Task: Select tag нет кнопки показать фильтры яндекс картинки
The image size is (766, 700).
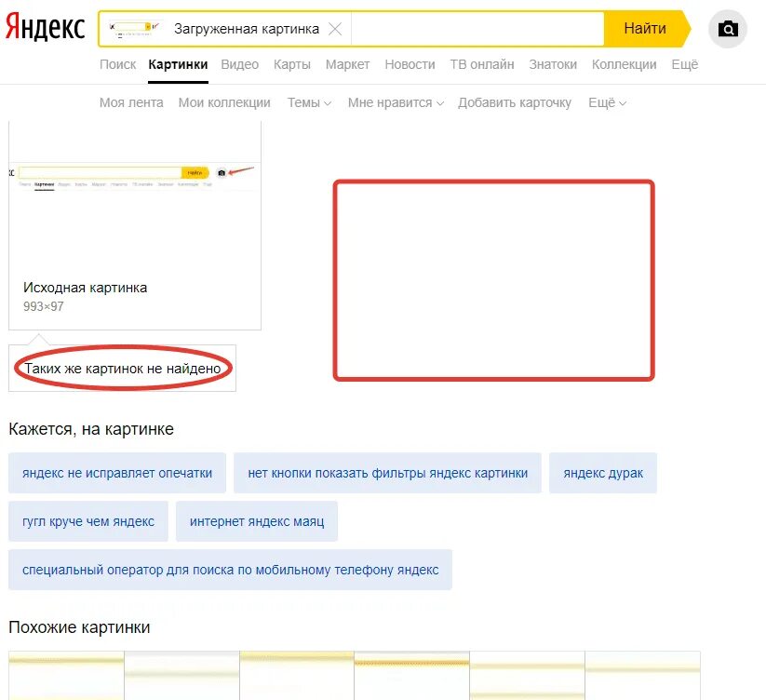Action: tap(387, 473)
